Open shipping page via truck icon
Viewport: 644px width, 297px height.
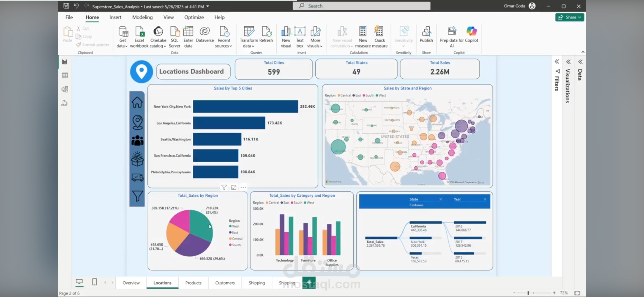pos(137,178)
